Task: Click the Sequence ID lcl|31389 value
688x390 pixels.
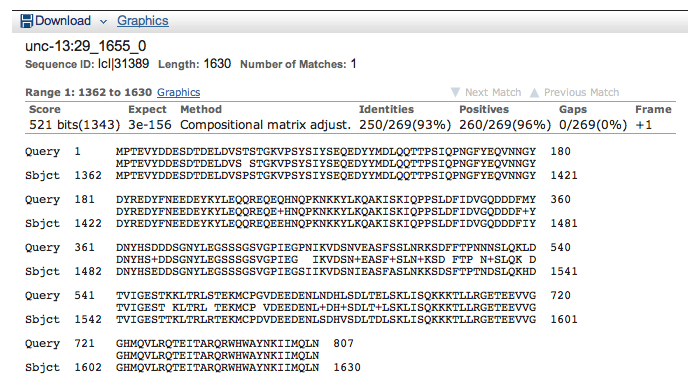Action: point(123,64)
